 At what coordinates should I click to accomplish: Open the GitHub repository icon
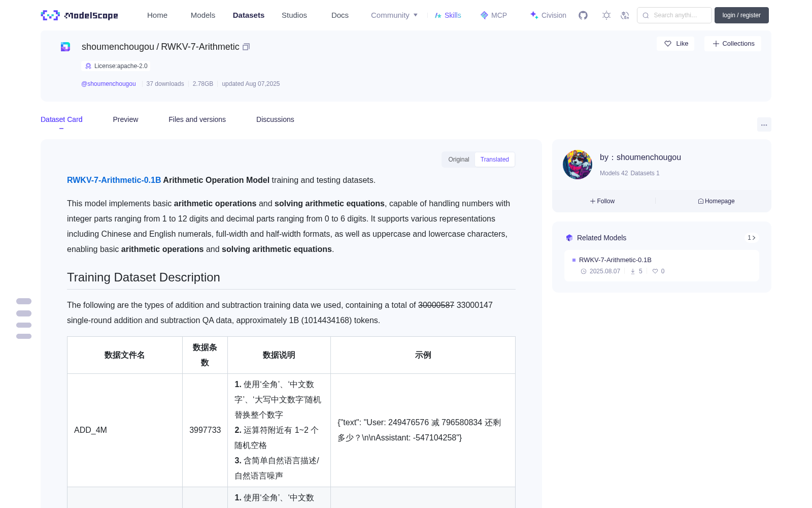(583, 15)
